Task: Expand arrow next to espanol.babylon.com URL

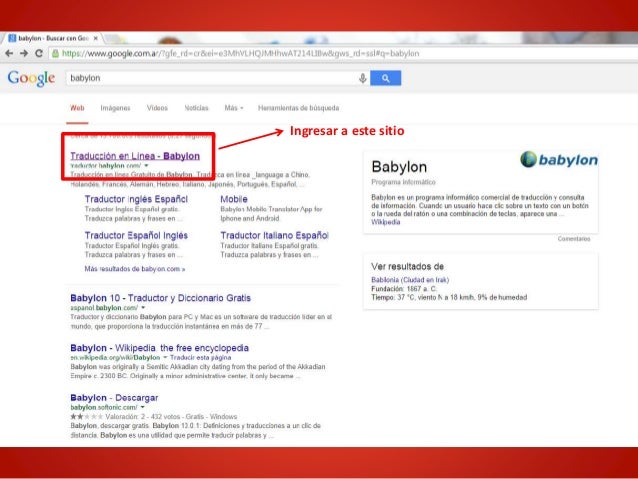Action: (143, 308)
